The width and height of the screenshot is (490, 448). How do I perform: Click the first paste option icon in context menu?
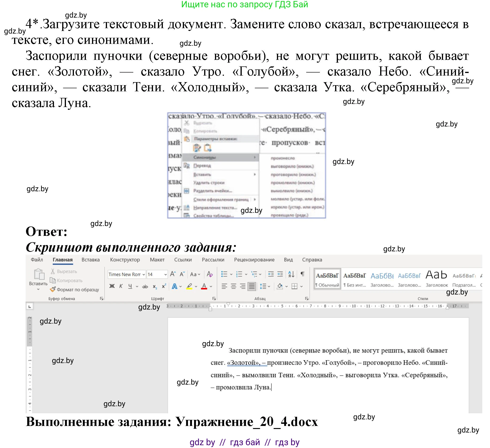(x=197, y=148)
